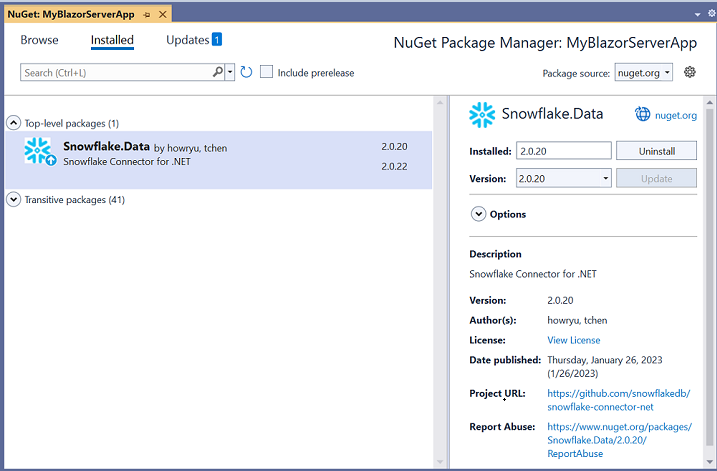The width and height of the screenshot is (717, 471).
Task: Expand the Options section
Action: pos(478,214)
